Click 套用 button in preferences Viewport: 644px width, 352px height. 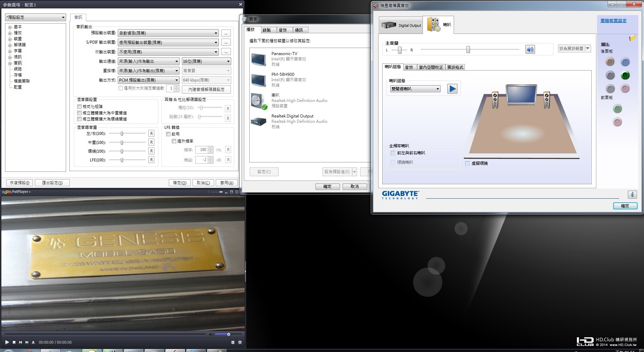click(227, 183)
